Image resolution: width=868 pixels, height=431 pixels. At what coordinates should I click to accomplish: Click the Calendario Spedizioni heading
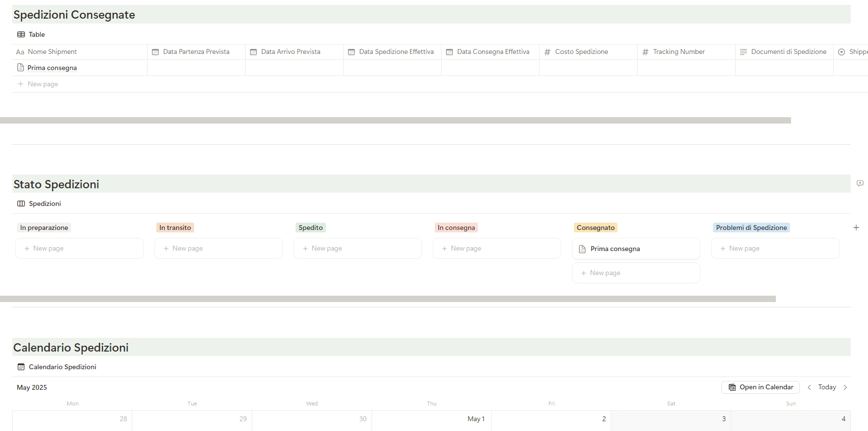(x=71, y=348)
